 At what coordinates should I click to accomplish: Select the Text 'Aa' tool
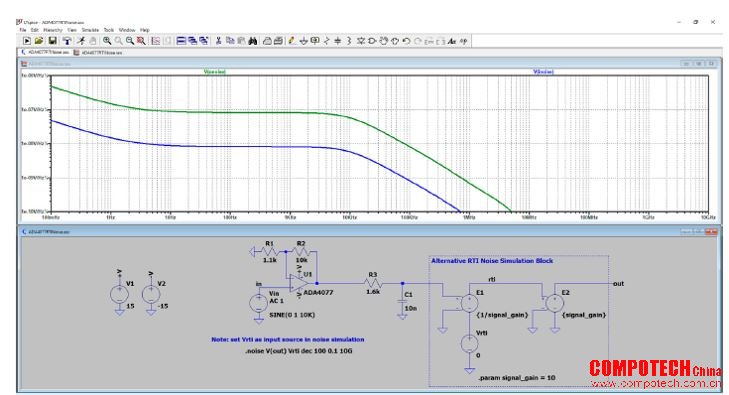pyautogui.click(x=451, y=41)
